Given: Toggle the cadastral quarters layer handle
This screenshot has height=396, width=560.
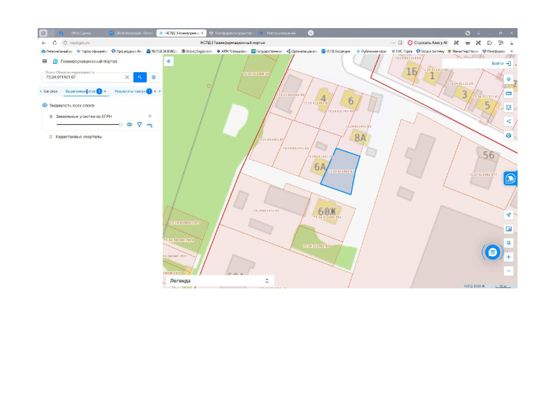Looking at the screenshot, I should tap(50, 137).
